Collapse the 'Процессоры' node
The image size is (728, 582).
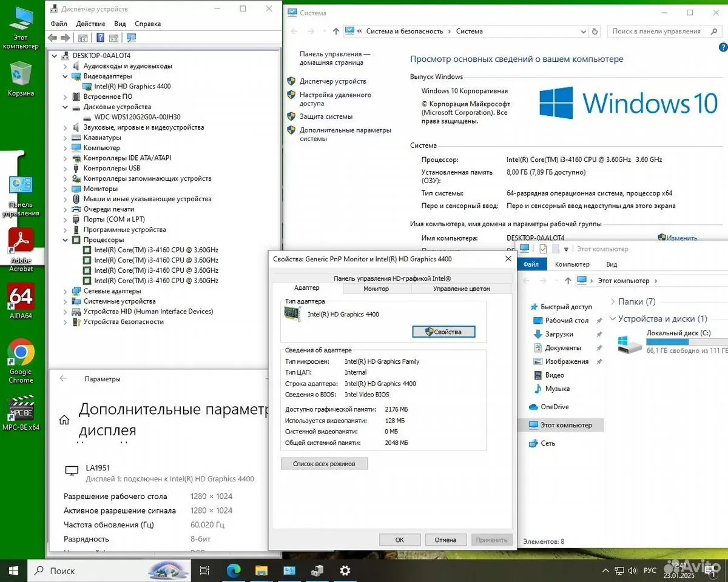click(66, 240)
